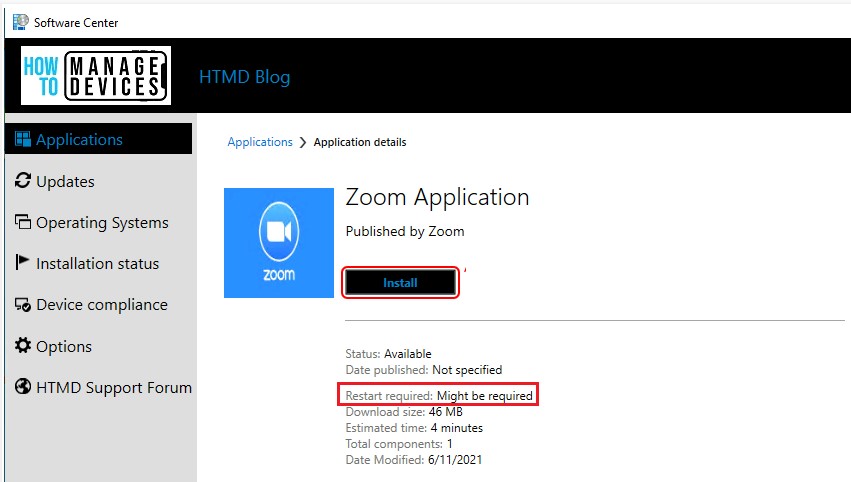Screen dimensions: 851x482
Task: Click the Installation status flag icon
Action: coord(22,262)
